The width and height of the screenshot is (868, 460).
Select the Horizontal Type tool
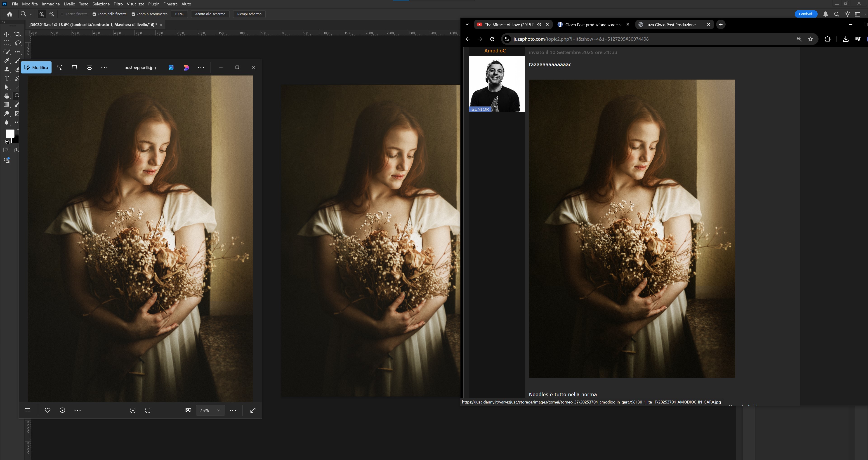coord(6,78)
